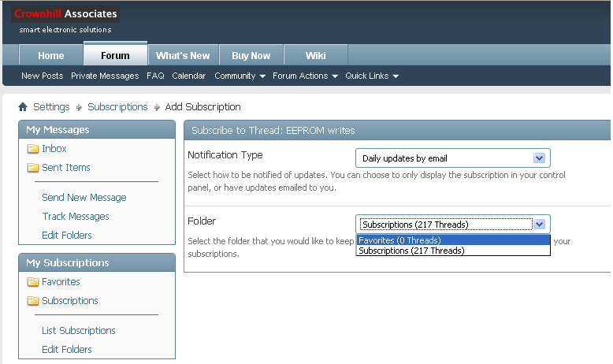Open the Notification Type dropdown
Screen dimensions: 613x364
[452, 158]
